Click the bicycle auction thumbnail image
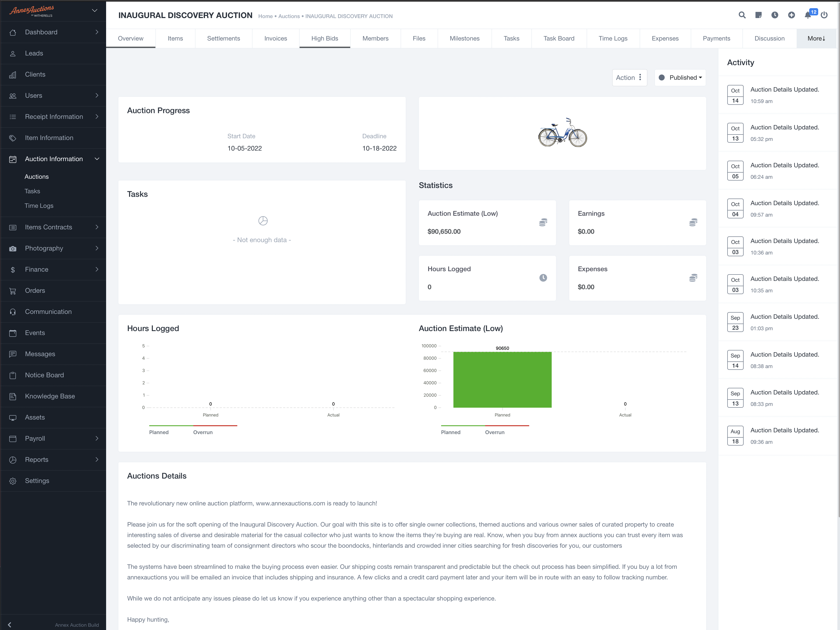 click(x=562, y=133)
